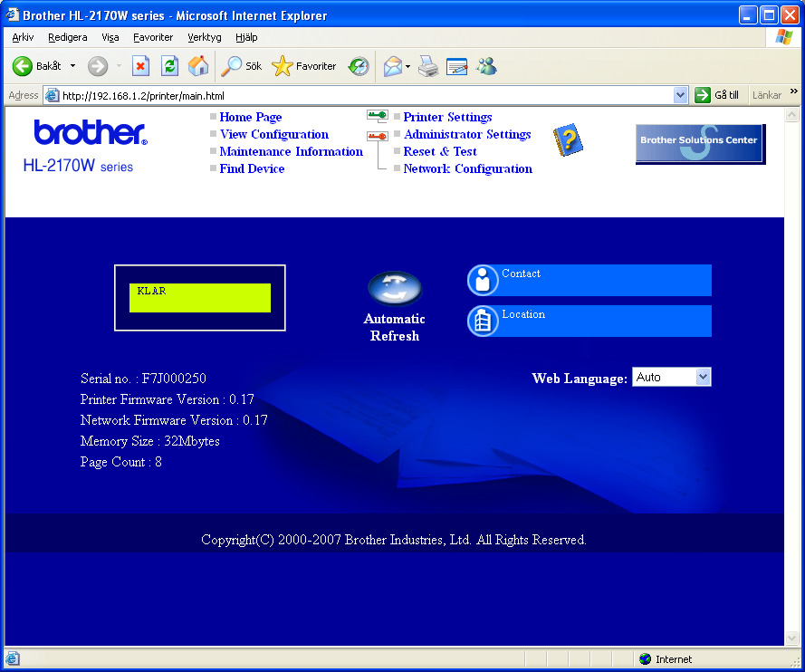Click the Internet Explorer title bar icon
Screen dimensions: 805x672
[13, 14]
